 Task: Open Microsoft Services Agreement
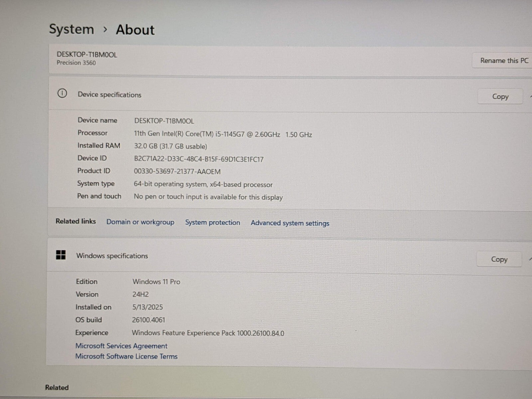coord(121,346)
